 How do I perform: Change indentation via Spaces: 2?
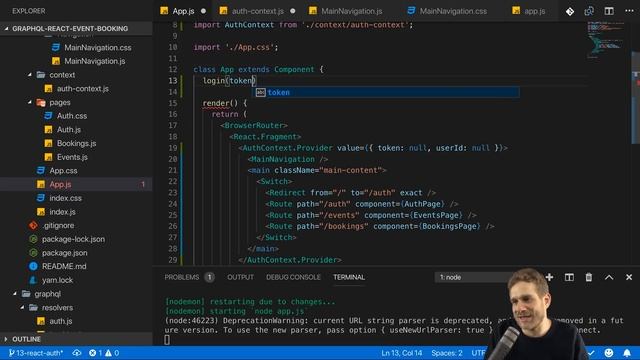click(447, 353)
